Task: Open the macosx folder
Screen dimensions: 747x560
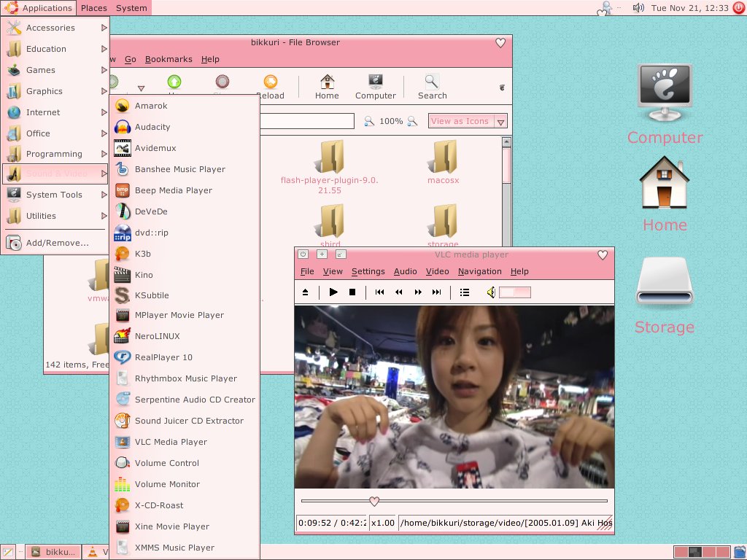Action: [444, 162]
